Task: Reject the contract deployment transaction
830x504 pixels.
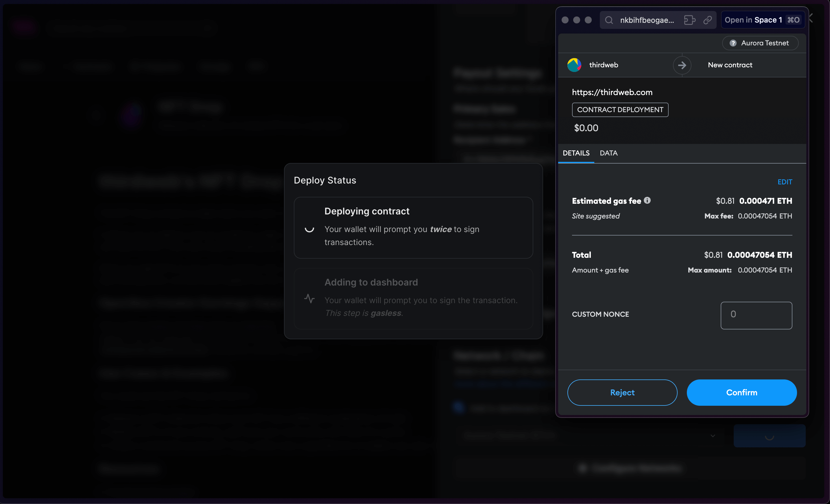Action: (622, 392)
